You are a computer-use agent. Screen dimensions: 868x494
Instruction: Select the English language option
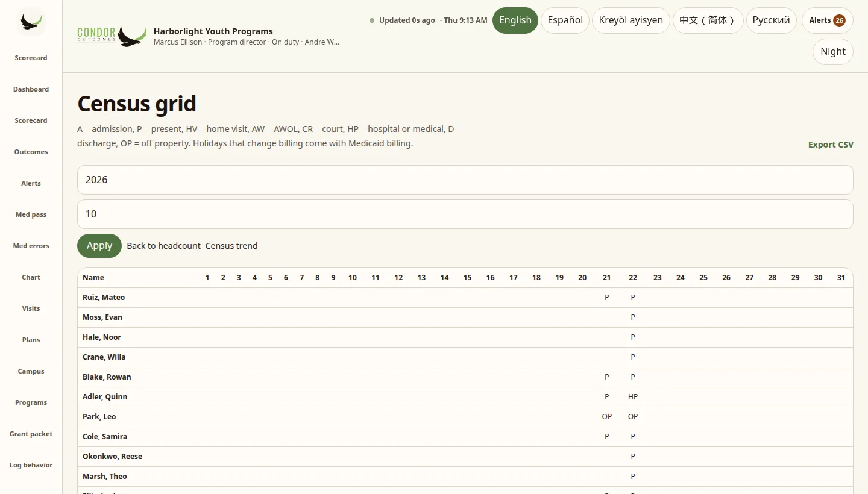pos(515,20)
